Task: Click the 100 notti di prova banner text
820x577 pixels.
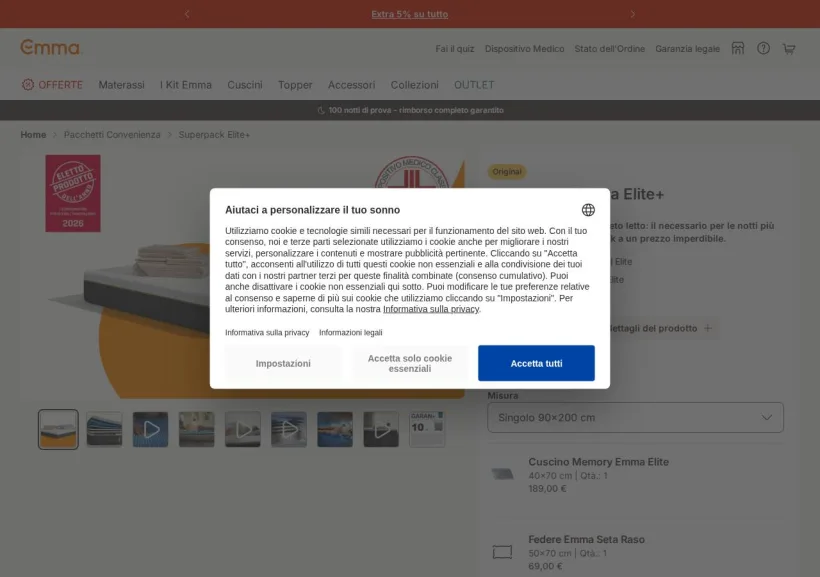Action: pos(416,110)
